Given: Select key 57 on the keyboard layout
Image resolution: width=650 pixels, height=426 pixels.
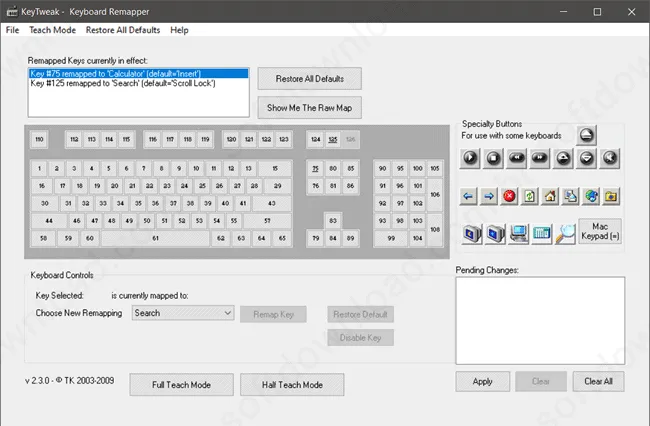Looking at the screenshot, I should click(267, 221).
